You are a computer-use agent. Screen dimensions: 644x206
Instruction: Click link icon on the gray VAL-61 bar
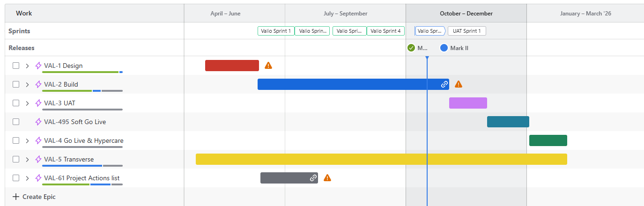click(313, 178)
